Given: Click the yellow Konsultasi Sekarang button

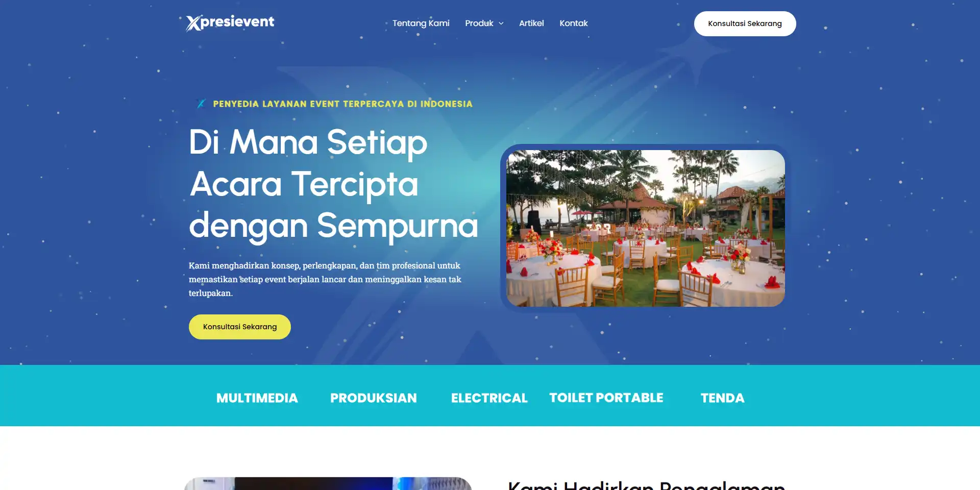Looking at the screenshot, I should [x=240, y=327].
